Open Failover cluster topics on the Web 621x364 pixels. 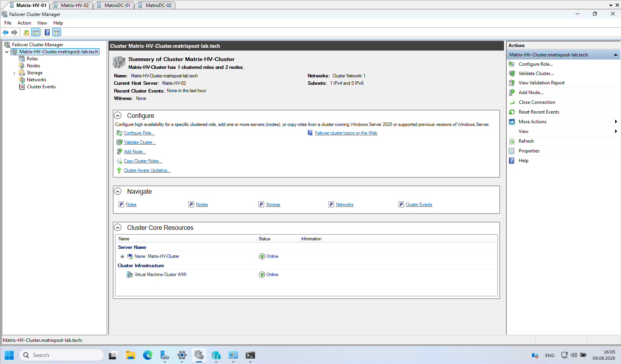346,133
